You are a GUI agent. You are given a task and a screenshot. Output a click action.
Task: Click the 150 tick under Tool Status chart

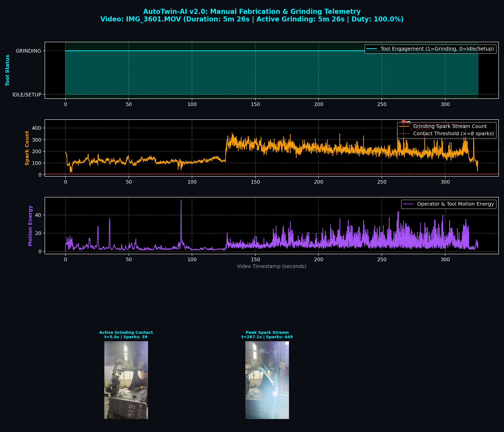(x=255, y=104)
